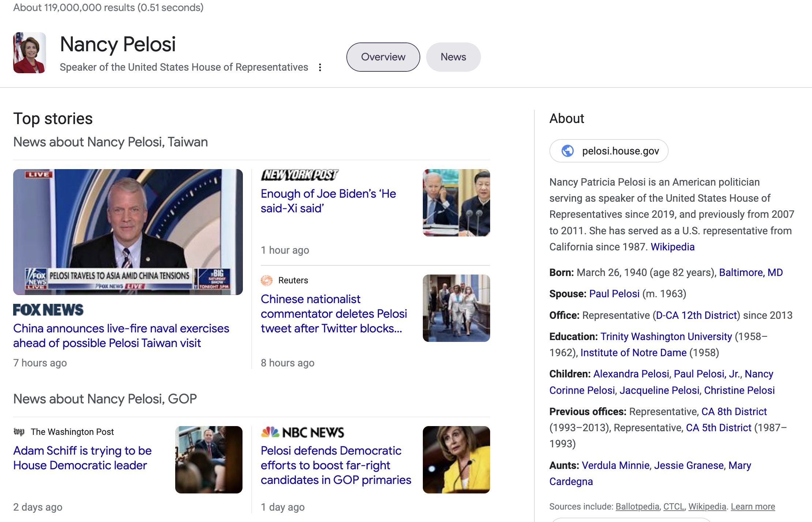
Task: Open the Wikipedia link in Sources include
Action: [x=707, y=507]
